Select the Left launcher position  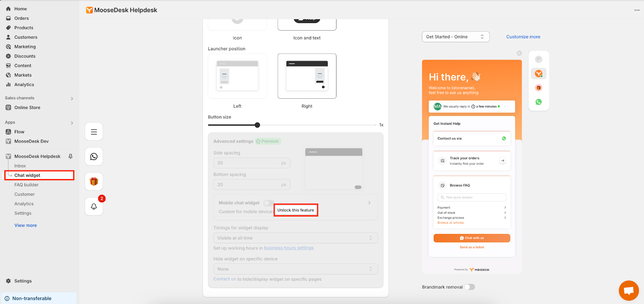(x=237, y=76)
